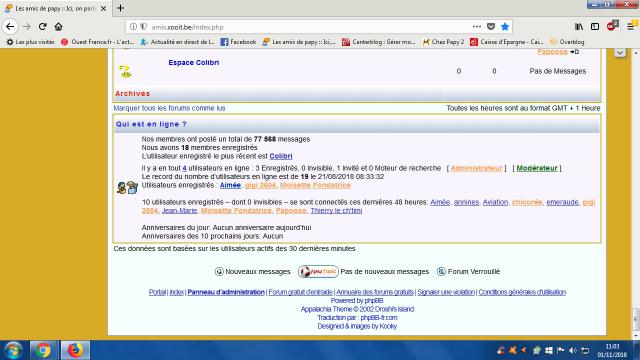Click the view latest post icon beside Papoose
This screenshot has height=360, width=640.
(x=575, y=51)
